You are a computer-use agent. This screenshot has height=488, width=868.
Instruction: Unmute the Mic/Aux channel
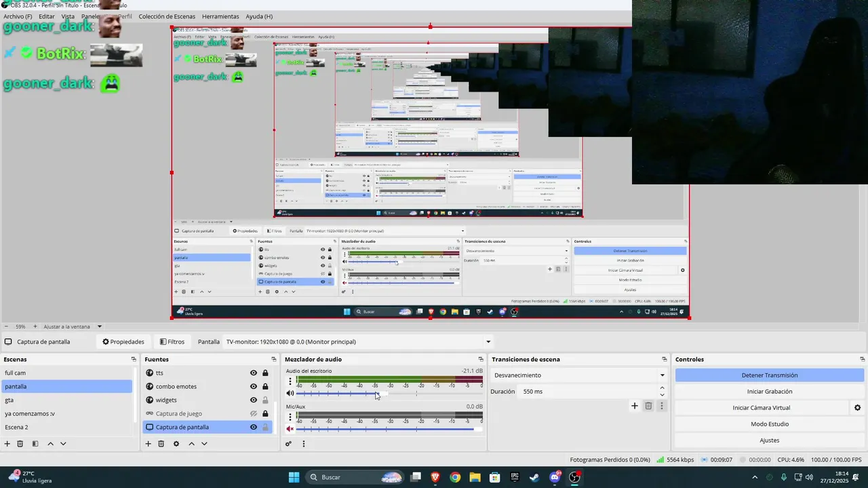[290, 429]
